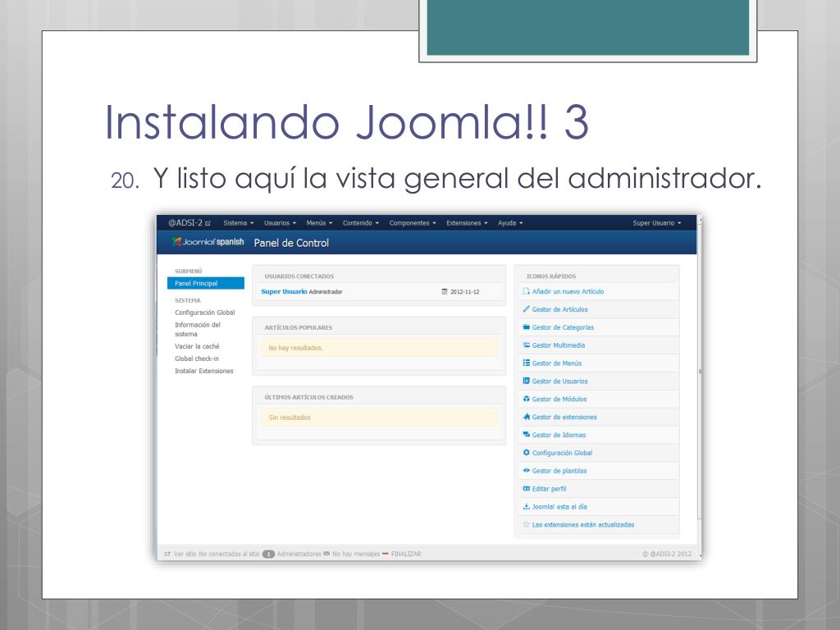Click FINALIZAR logout link
This screenshot has width=840, height=630.
(405, 554)
